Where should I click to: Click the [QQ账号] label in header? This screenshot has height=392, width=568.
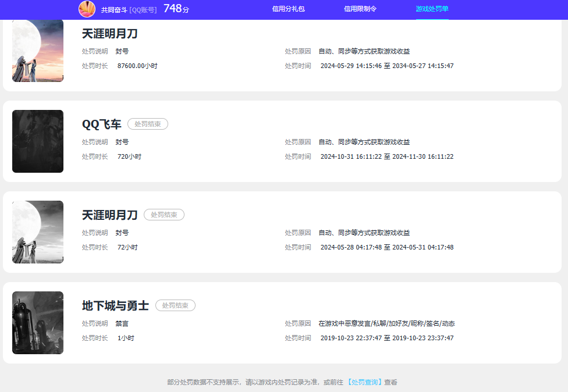[143, 10]
